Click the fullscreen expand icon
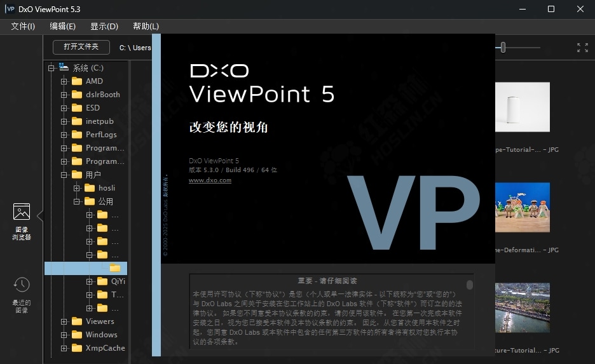 pyautogui.click(x=582, y=48)
